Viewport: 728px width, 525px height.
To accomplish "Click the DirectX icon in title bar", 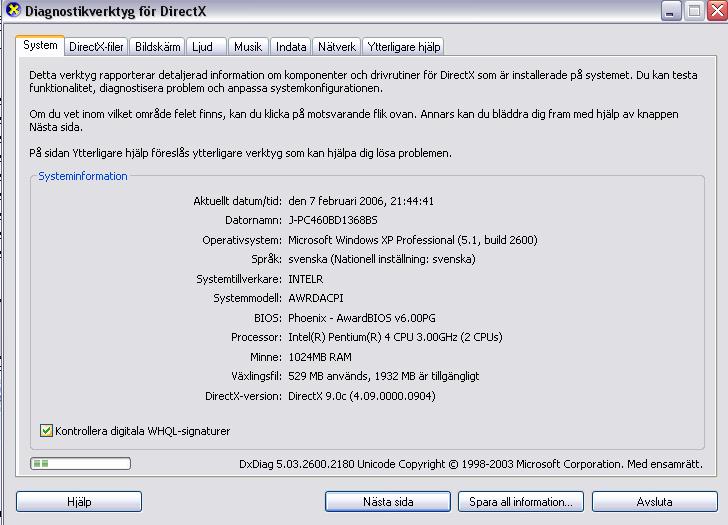I will click(x=13, y=10).
